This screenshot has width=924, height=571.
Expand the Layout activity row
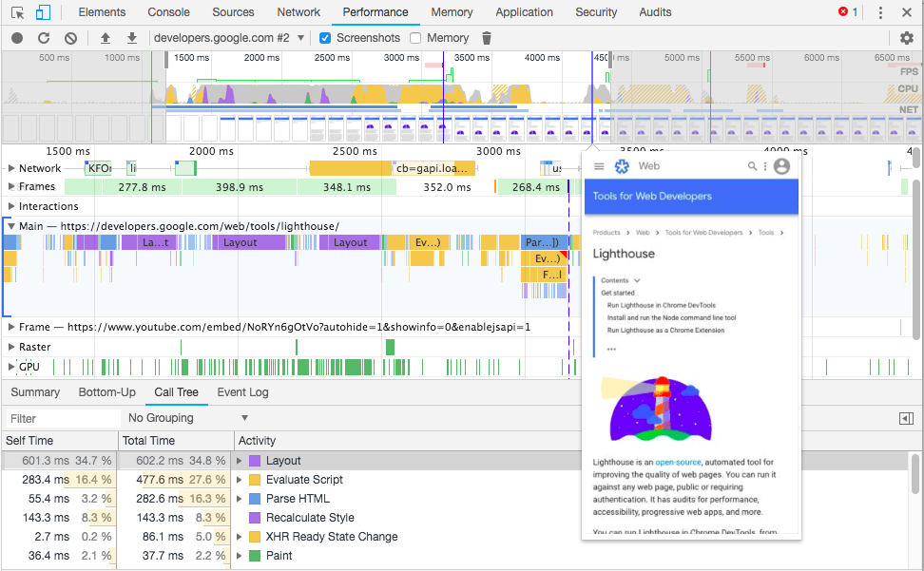240,461
